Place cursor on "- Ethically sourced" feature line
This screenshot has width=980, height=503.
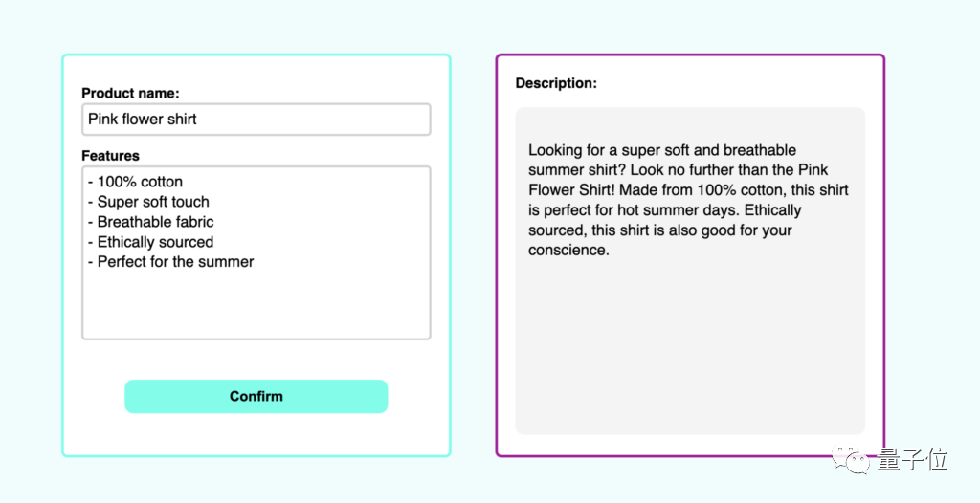[150, 242]
